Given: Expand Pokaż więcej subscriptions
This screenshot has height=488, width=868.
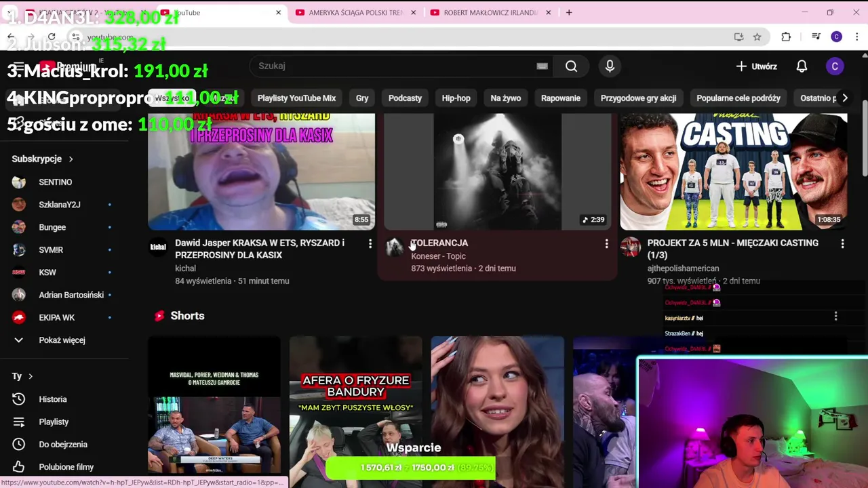Looking at the screenshot, I should (62, 340).
